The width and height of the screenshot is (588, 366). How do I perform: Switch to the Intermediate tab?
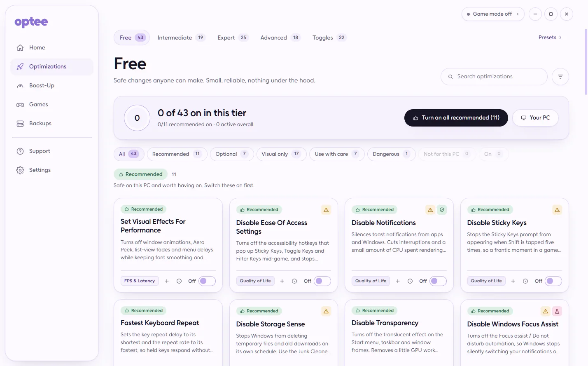181,38
